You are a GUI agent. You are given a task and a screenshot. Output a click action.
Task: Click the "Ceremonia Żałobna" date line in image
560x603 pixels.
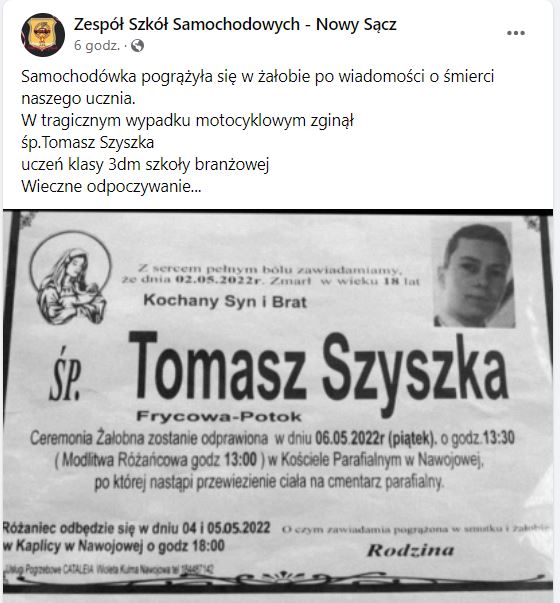coord(272,438)
